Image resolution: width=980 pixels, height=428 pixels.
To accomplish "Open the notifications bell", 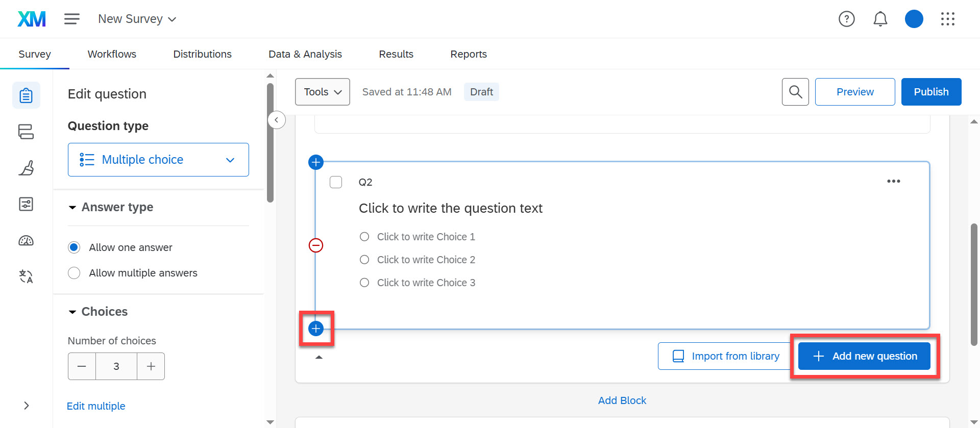I will 880,19.
